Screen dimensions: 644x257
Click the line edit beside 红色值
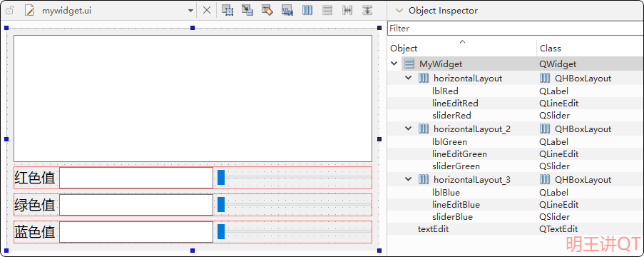tap(136, 178)
